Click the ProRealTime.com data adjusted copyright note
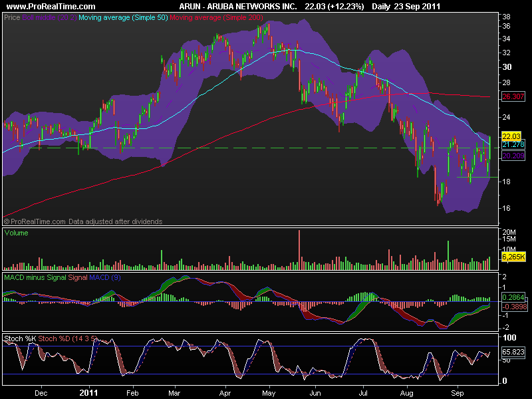532x399 pixels. (x=83, y=221)
